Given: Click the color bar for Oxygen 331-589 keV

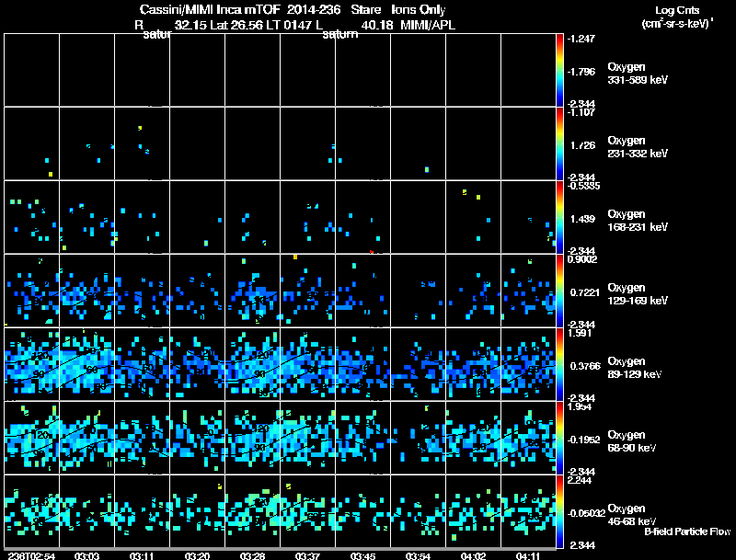Looking at the screenshot, I should (x=561, y=71).
